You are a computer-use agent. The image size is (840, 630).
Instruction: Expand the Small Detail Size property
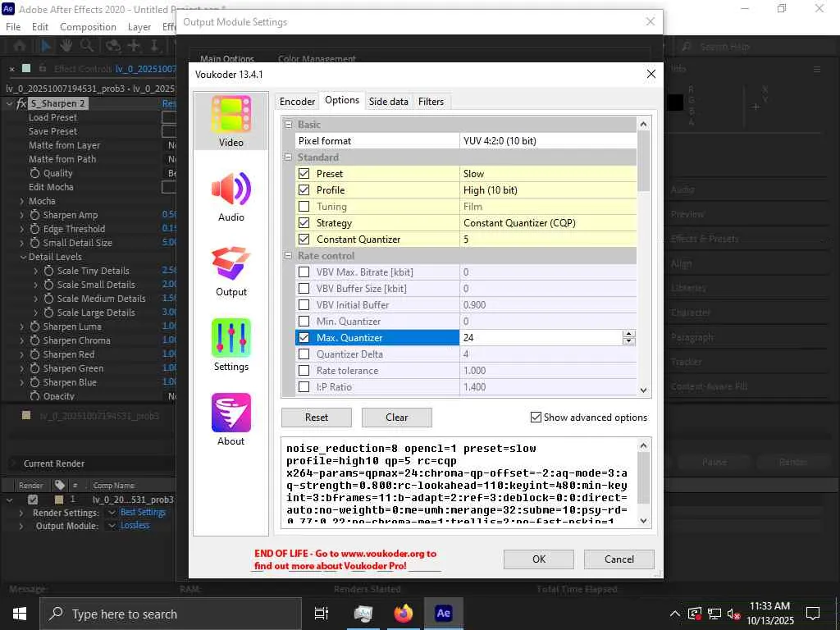click(22, 243)
